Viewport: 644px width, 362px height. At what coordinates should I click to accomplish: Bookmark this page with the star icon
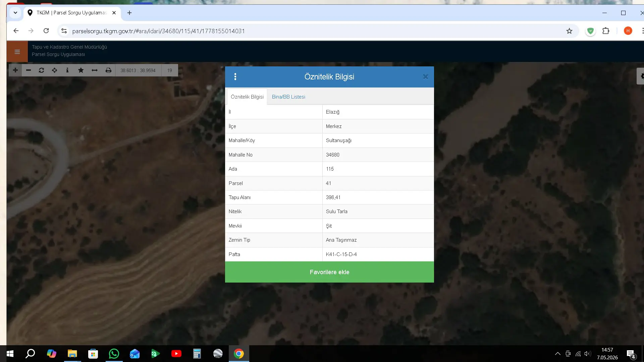click(x=569, y=31)
